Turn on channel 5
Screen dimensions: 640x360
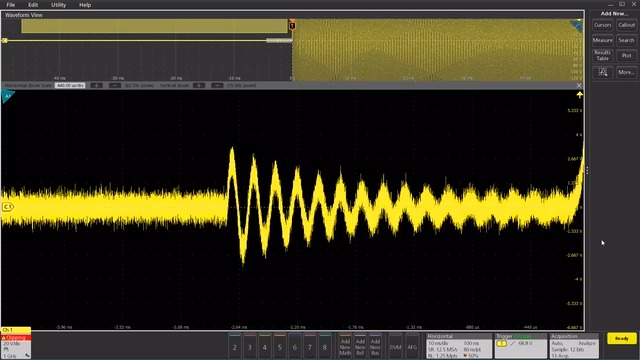coord(280,347)
